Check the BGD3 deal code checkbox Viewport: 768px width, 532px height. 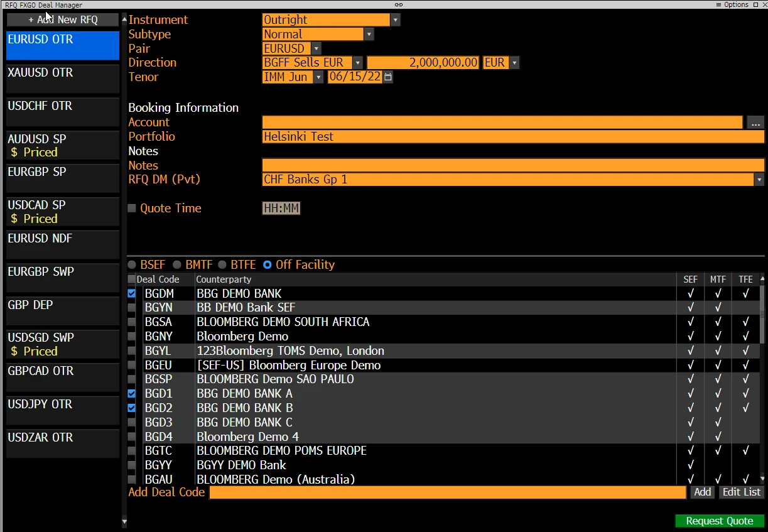131,422
